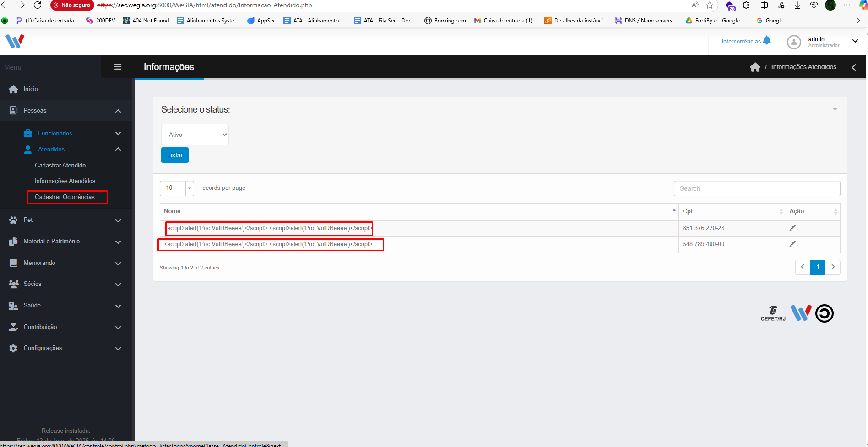Click the Listar button
868x447 pixels.
(x=175, y=155)
